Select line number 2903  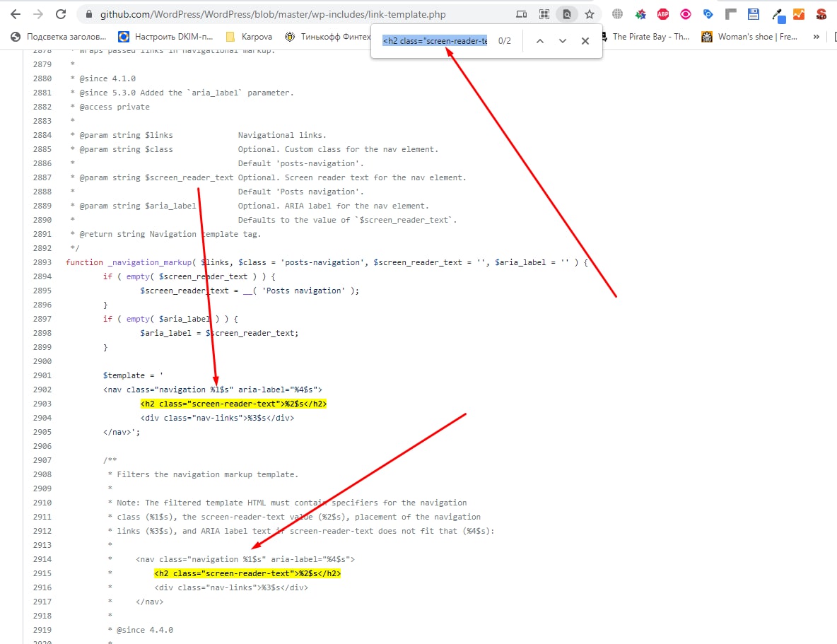(42, 404)
